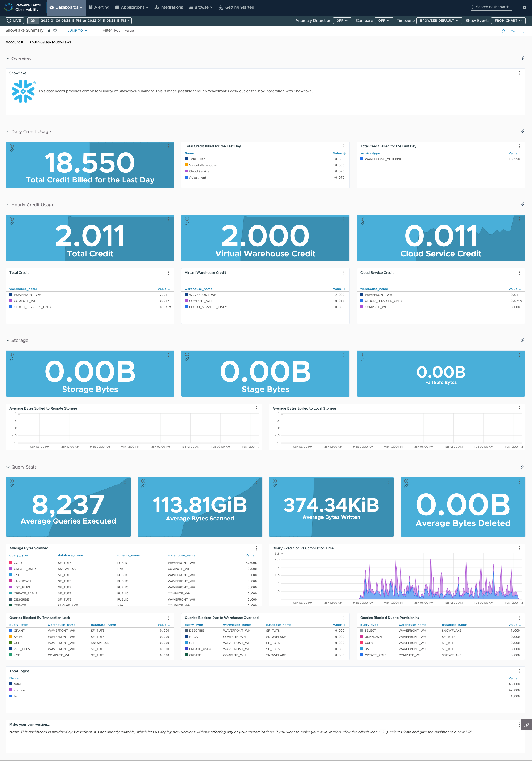Collapse all sections using double chevron icon

(503, 31)
